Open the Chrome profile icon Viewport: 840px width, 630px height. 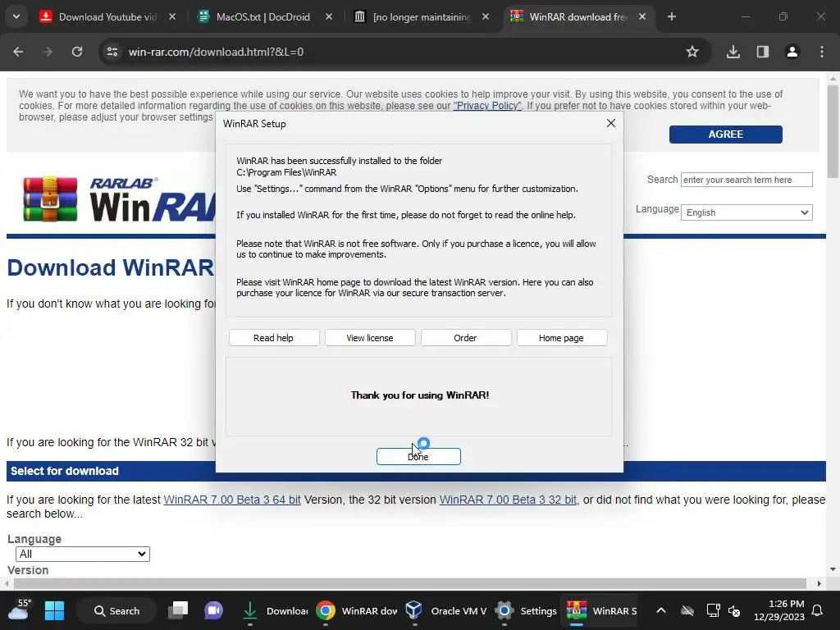[792, 52]
